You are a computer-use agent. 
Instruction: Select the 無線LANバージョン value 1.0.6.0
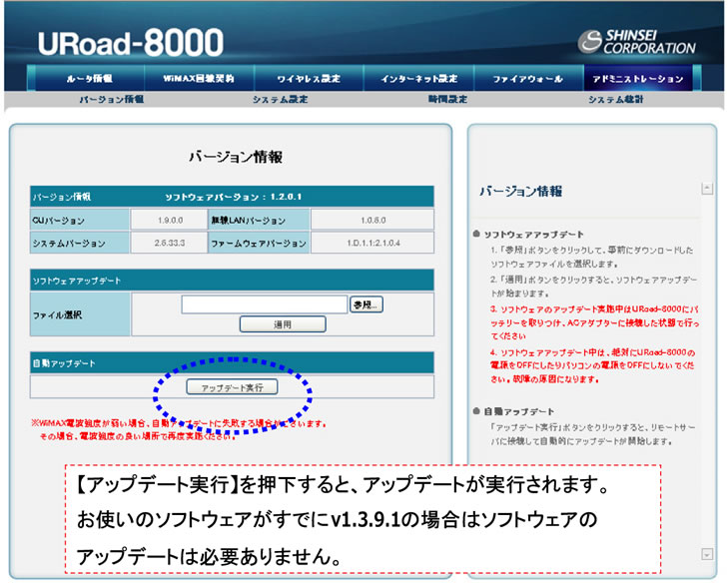pos(372,220)
